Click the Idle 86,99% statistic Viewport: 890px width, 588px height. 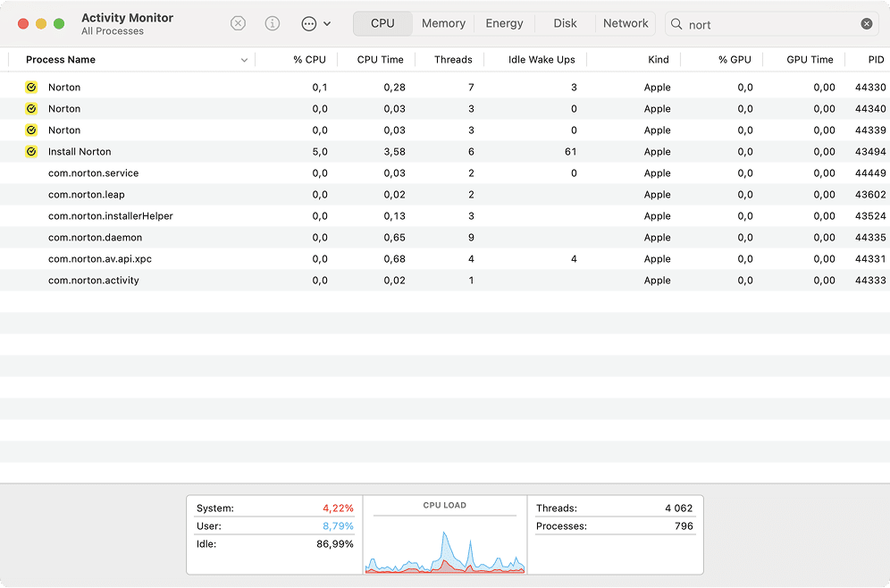click(274, 544)
